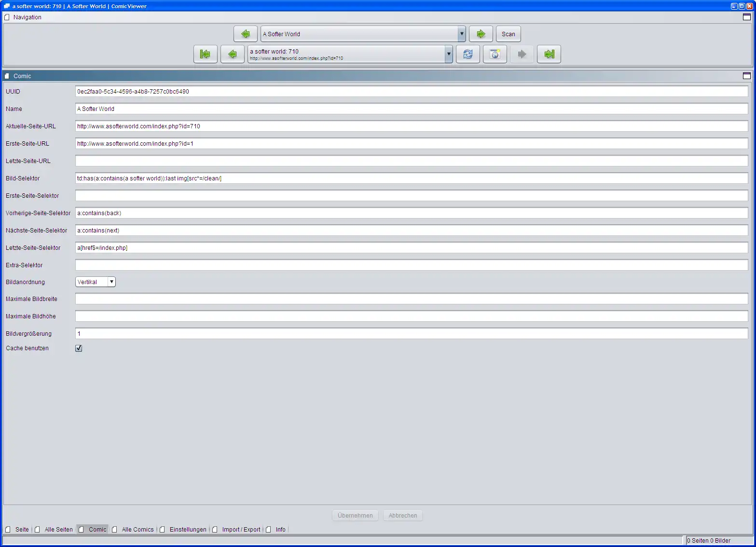Focus the Name field containing A Softer World

tap(412, 109)
